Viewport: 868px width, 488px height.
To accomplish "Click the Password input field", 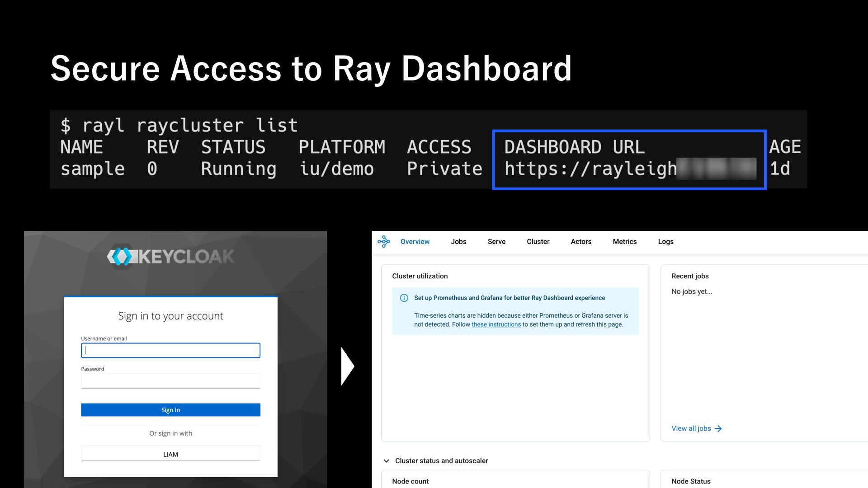I will tap(170, 380).
